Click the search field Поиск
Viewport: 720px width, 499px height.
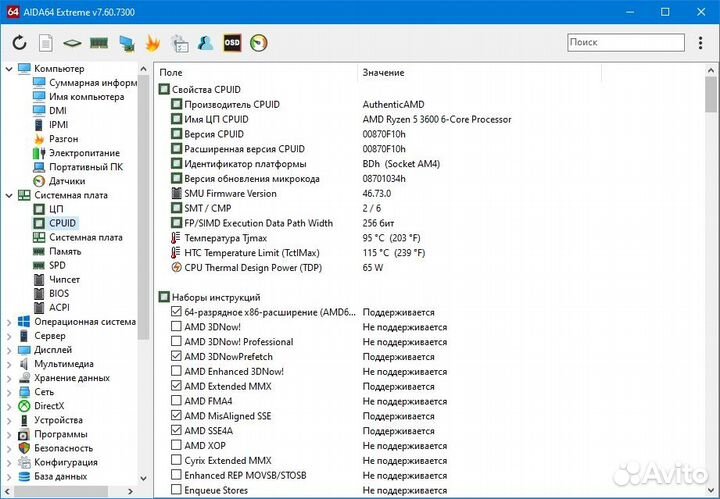tap(626, 42)
